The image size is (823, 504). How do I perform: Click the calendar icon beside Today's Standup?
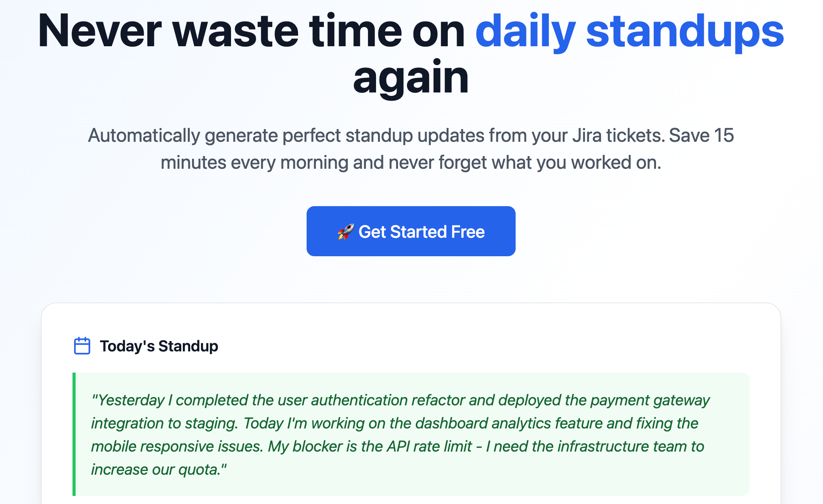(82, 346)
